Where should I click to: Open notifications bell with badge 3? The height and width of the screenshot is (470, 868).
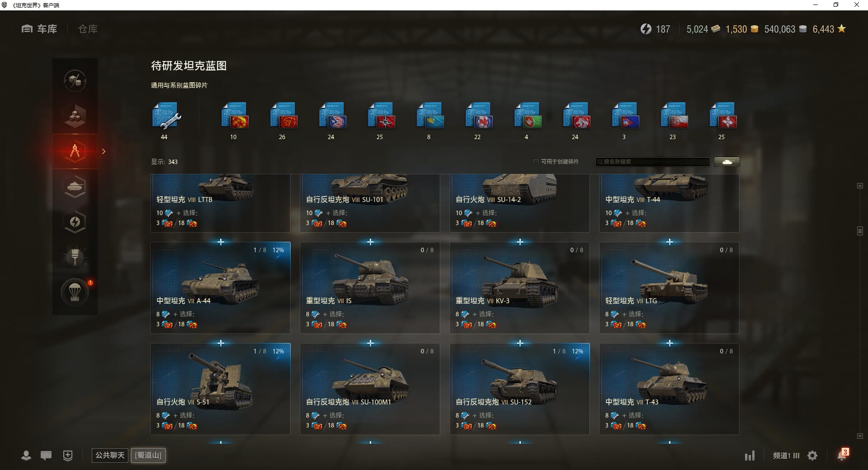(842, 455)
